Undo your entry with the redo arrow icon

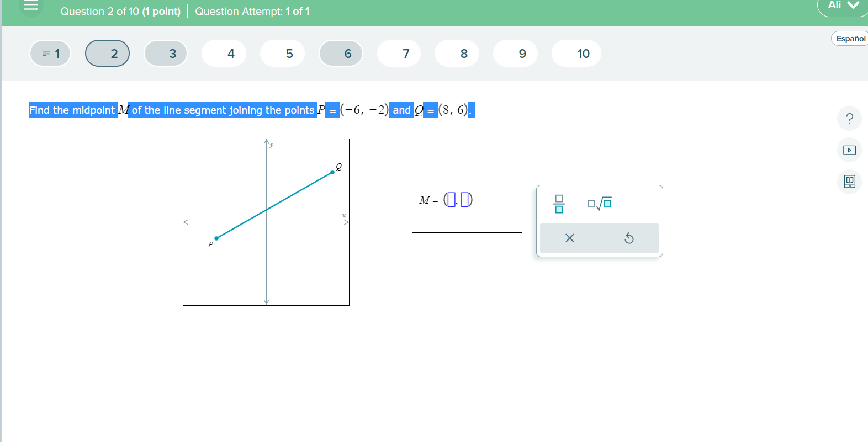point(629,238)
